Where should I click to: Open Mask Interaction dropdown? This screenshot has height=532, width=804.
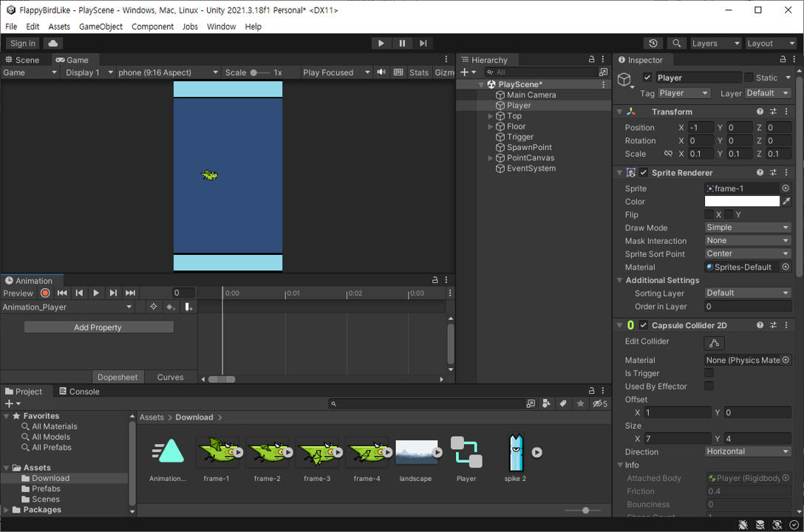click(x=748, y=240)
